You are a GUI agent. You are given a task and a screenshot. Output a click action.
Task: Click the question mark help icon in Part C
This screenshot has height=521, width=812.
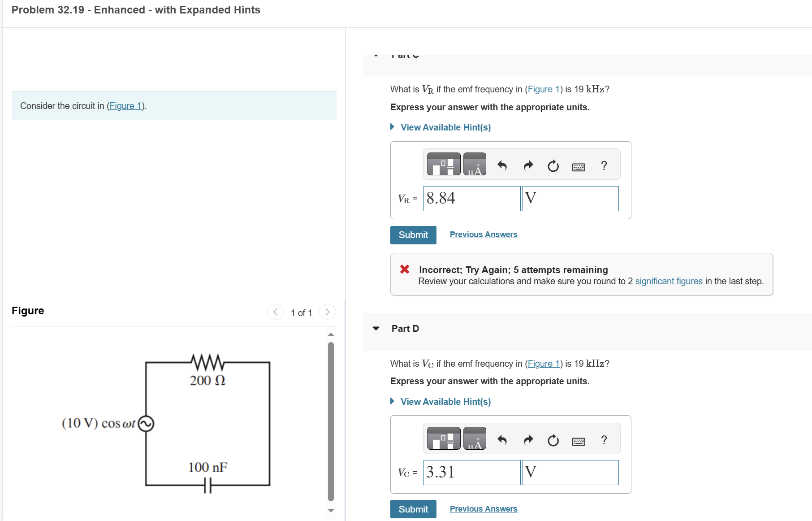click(604, 166)
